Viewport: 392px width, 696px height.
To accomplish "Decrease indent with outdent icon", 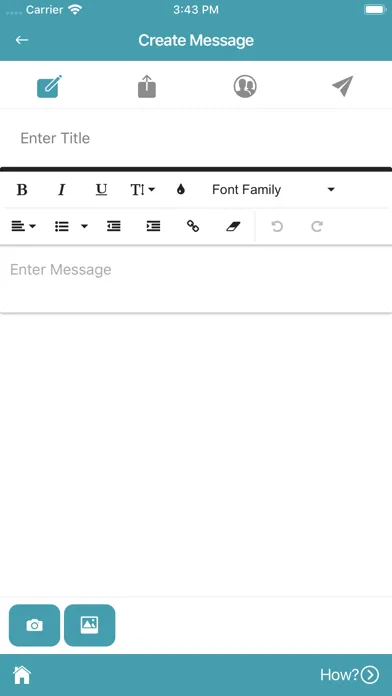I will pyautogui.click(x=114, y=226).
